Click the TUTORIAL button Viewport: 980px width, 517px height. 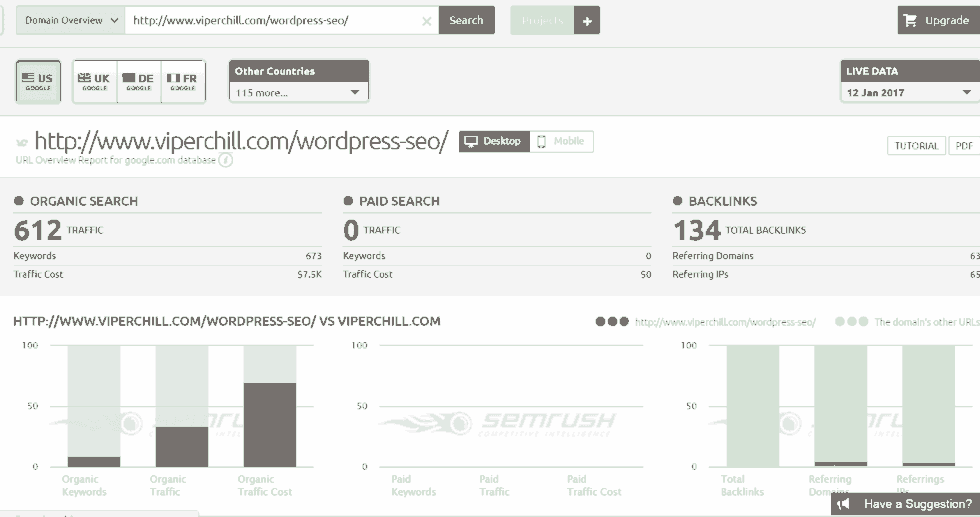click(916, 146)
